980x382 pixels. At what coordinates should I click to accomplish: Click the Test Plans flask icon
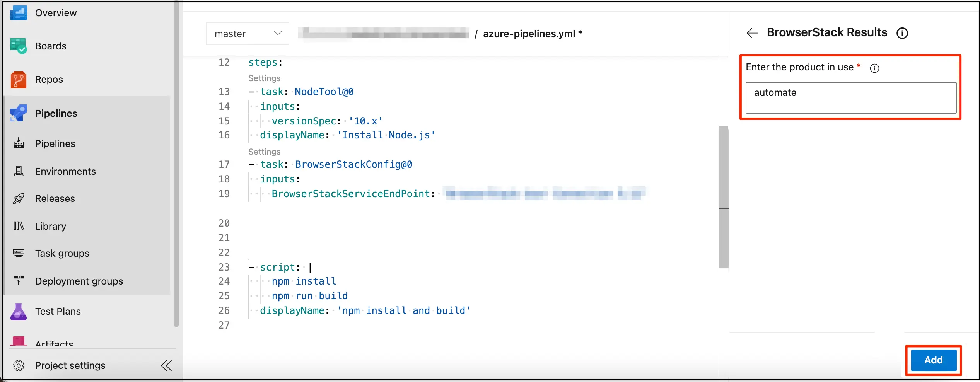(x=18, y=311)
